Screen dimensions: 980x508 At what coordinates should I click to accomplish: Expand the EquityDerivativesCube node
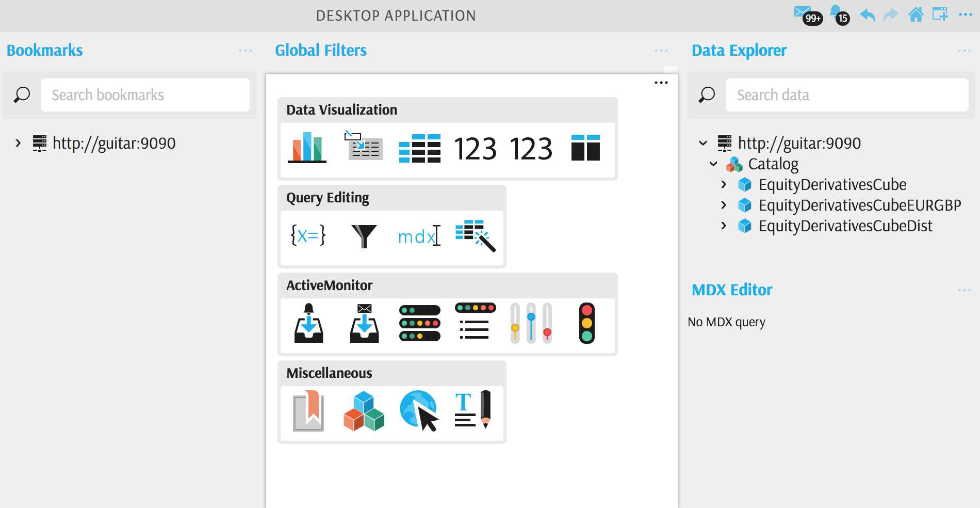[x=724, y=184]
